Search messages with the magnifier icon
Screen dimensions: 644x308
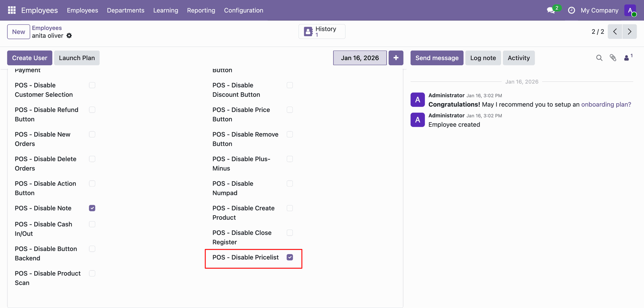point(599,58)
